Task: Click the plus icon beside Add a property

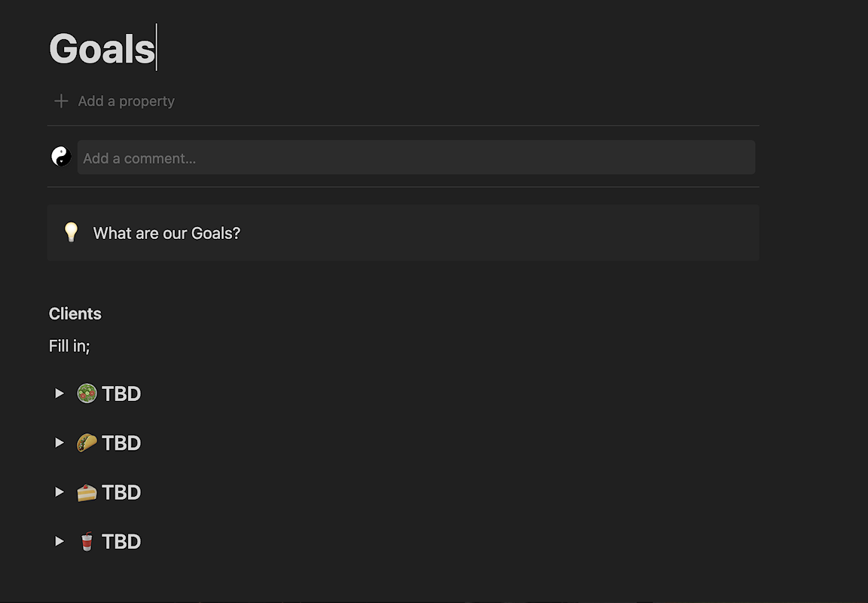Action: (61, 101)
